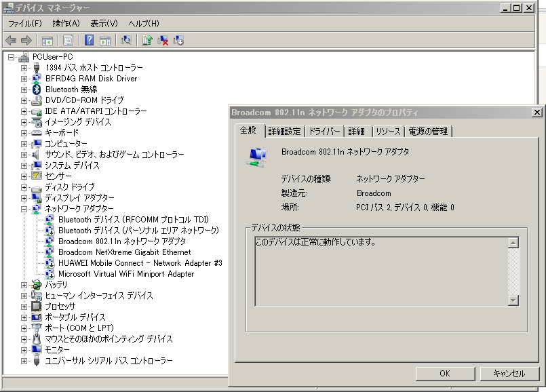The image size is (546, 392).
Task: Expand the BFRD4G RAM Disk Driver node
Action: coord(24,79)
